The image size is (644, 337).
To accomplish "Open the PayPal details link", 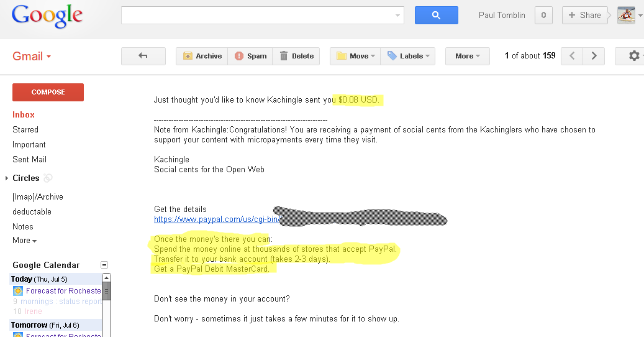I will tap(217, 219).
